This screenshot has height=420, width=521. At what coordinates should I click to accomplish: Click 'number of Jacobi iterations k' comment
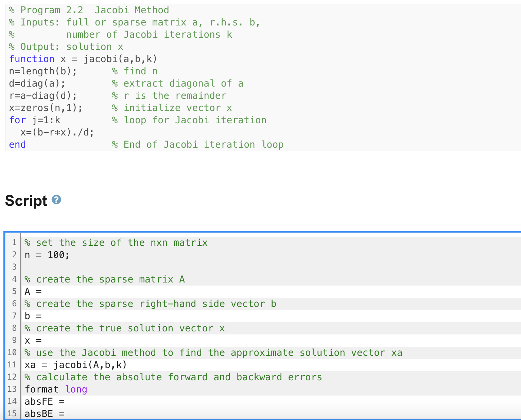[x=149, y=35]
